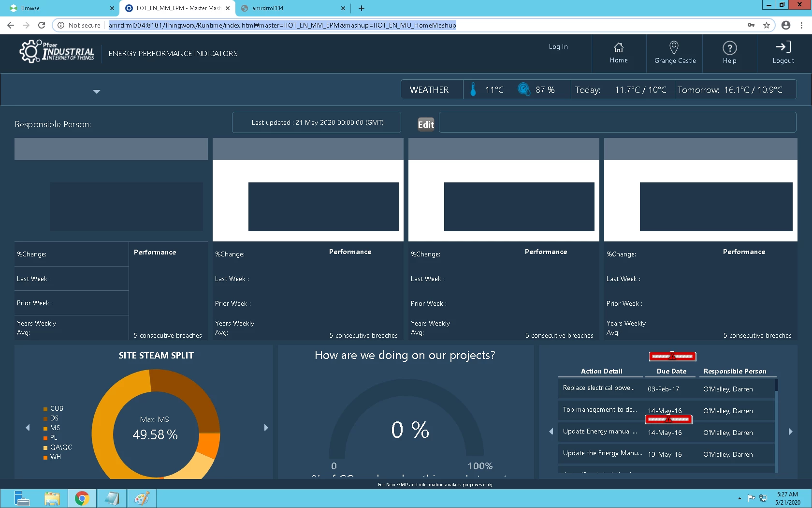Click the MS legend color swatch
This screenshot has width=812, height=508.
(x=45, y=428)
